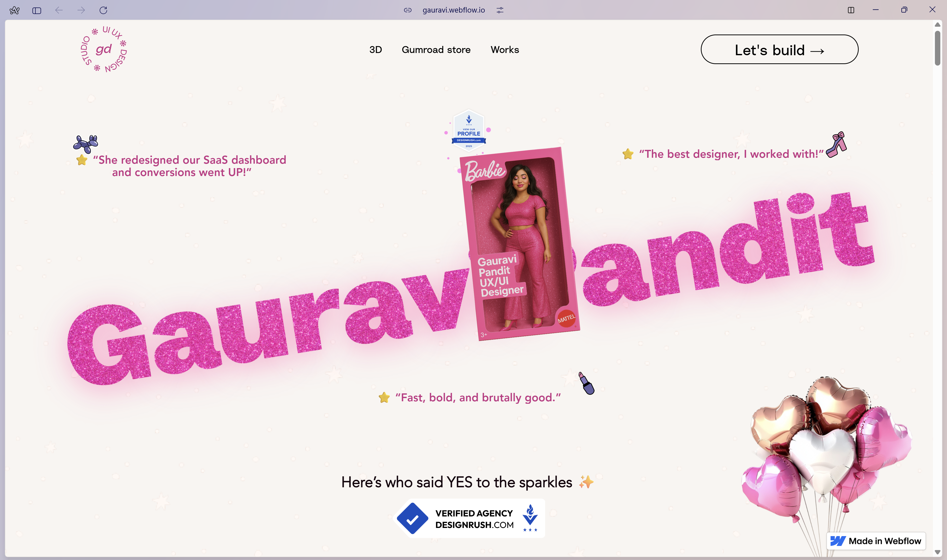
Task: Click "Fast, bold, and brutally good." quote
Action: click(x=478, y=397)
